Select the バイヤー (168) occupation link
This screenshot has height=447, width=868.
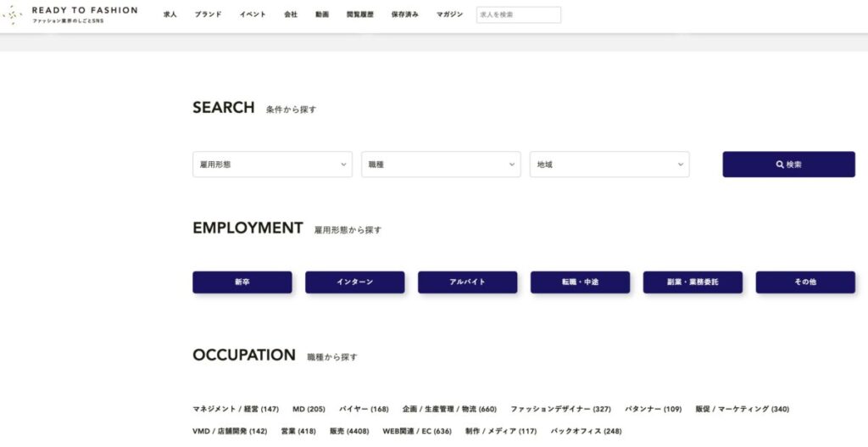coord(364,409)
